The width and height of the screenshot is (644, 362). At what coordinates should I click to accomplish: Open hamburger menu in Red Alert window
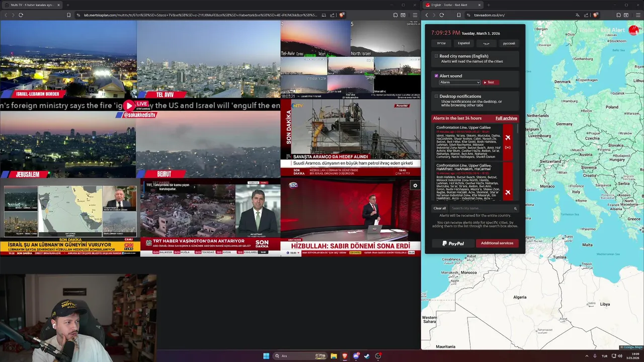click(x=638, y=15)
